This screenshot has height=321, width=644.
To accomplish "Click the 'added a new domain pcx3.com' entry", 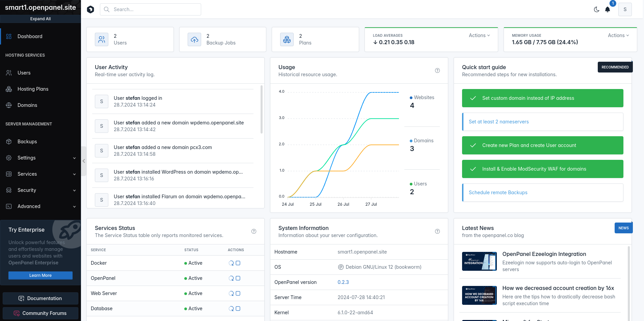I will pyautogui.click(x=173, y=151).
